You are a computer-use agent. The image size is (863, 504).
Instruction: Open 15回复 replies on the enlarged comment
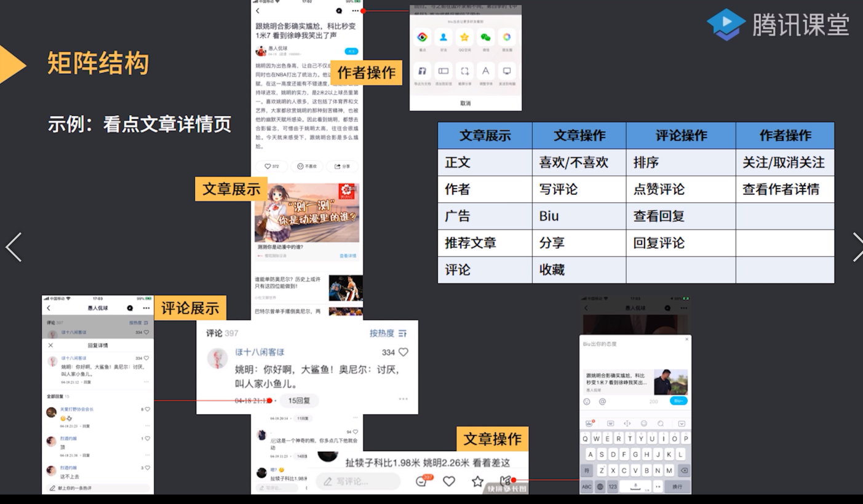pos(299,400)
